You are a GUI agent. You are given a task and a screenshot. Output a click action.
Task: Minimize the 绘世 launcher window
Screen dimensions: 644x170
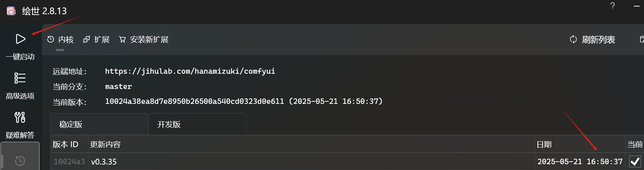[637, 6]
